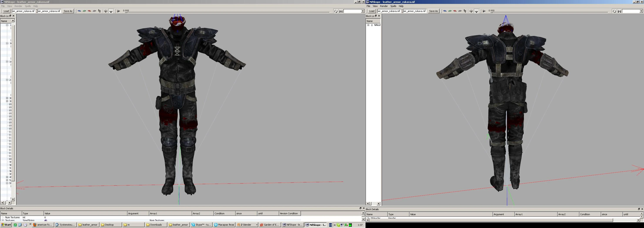Toggle switch-animation icon in right window
The image size is (644, 228).
[619, 11]
